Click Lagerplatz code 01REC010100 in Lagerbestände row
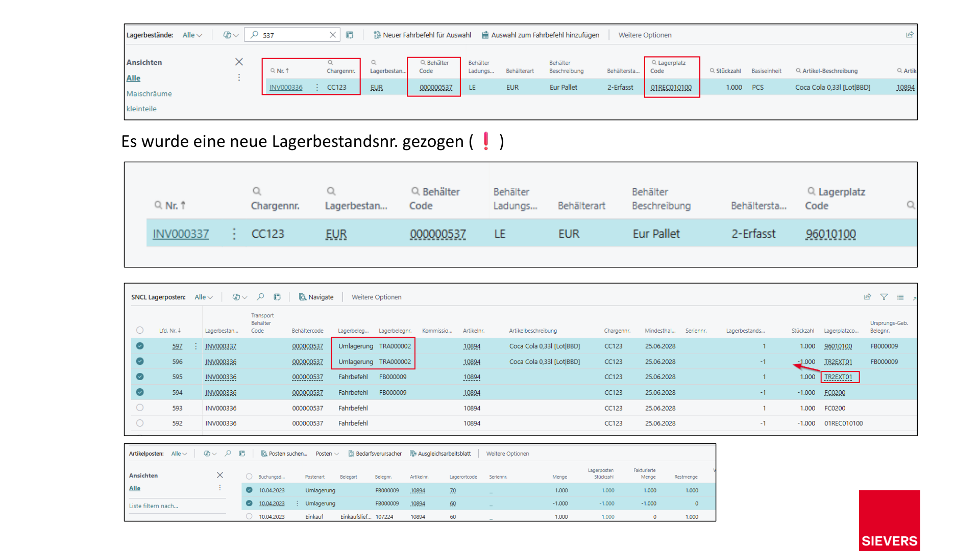 click(x=671, y=87)
